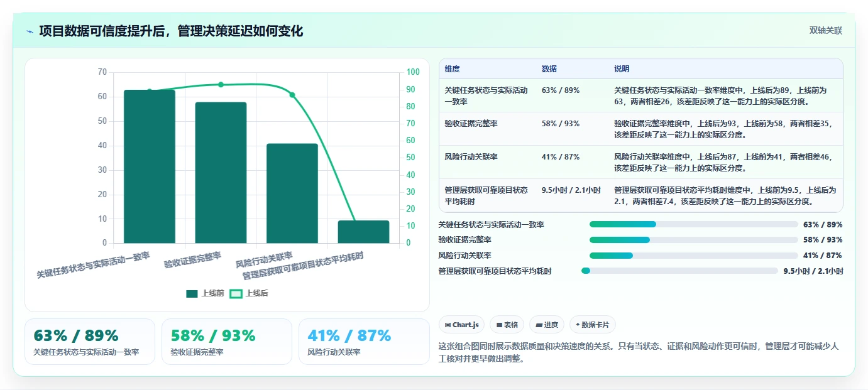The width and height of the screenshot is (868, 390).
Task: Toggle the 上线后 legend item
Action: click(x=249, y=293)
